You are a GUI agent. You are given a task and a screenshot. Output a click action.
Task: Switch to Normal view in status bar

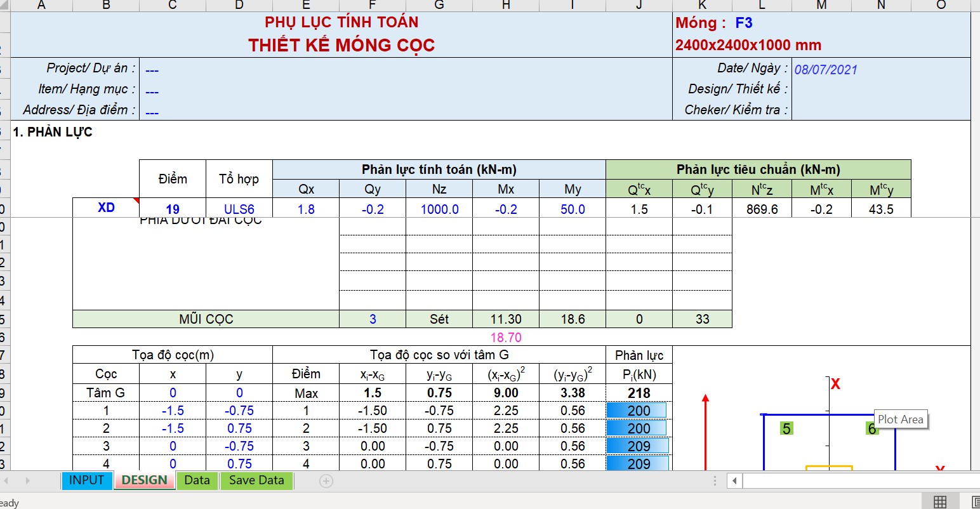click(x=940, y=502)
